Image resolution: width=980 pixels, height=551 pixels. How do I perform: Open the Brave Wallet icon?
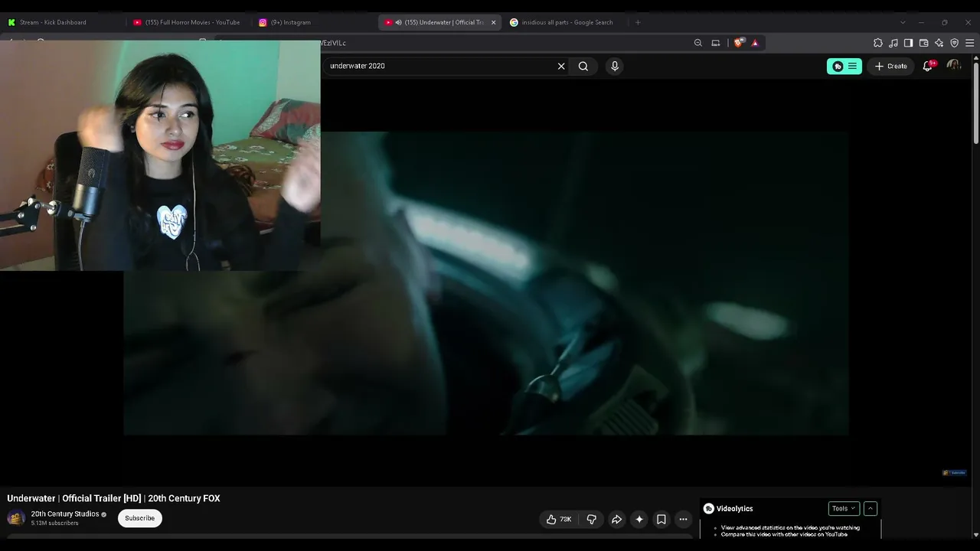[924, 43]
